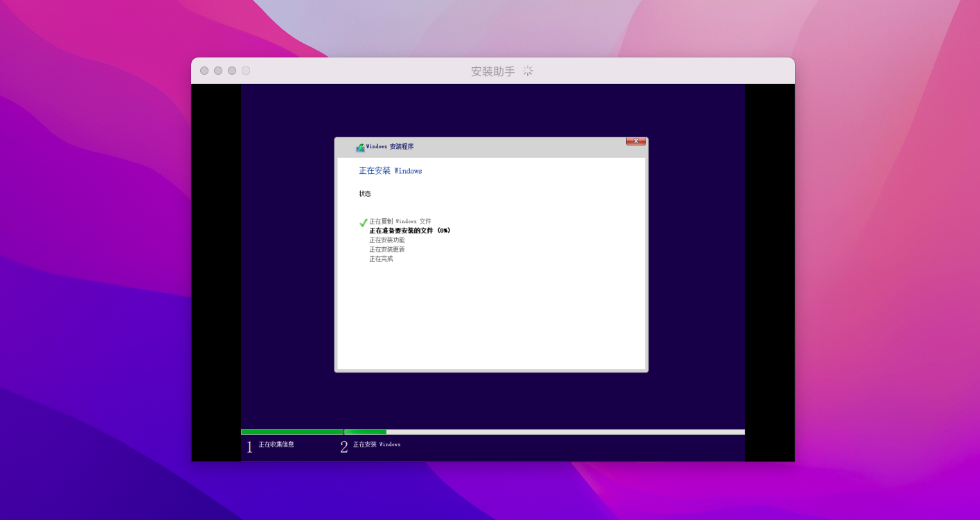Click the second gray macOS window button
The height and width of the screenshot is (520, 980).
pos(218,71)
